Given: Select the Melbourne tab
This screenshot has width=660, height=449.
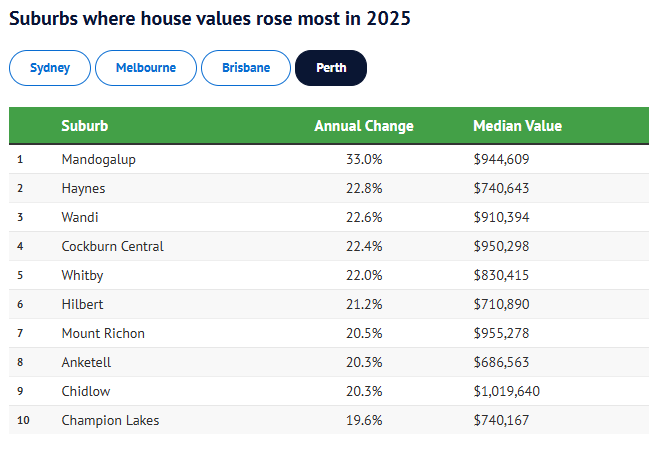Looking at the screenshot, I should (x=146, y=68).
